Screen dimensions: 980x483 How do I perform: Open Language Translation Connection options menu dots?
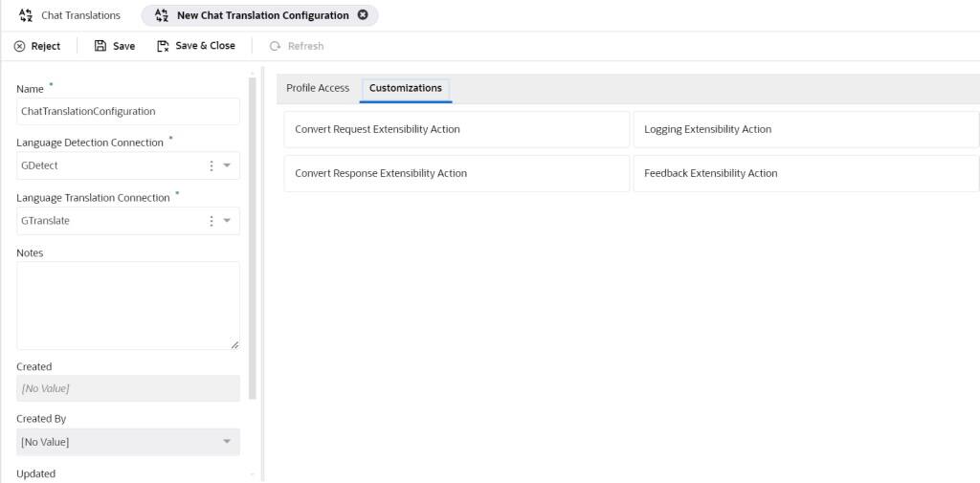tap(211, 221)
